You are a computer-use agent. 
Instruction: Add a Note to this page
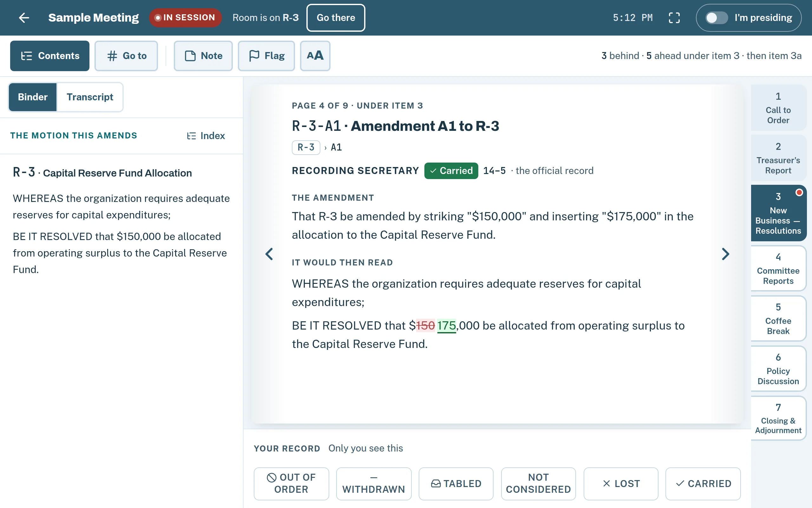click(x=203, y=56)
